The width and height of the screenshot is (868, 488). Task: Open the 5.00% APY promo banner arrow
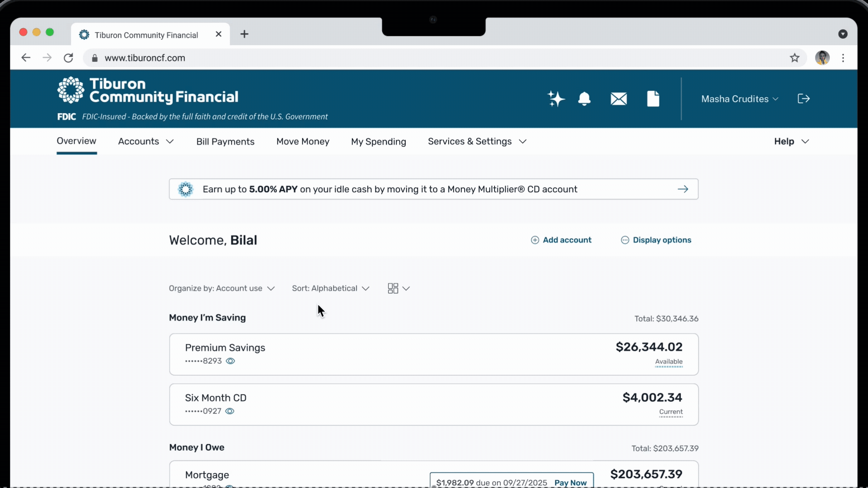pyautogui.click(x=683, y=189)
